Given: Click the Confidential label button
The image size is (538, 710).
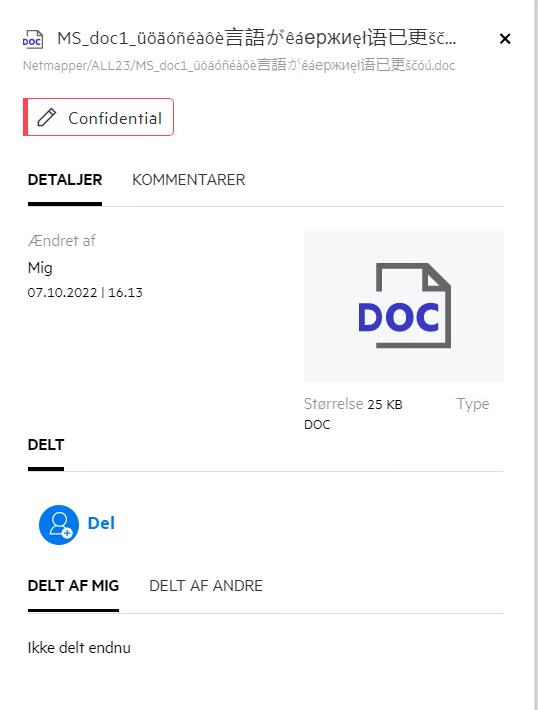Looking at the screenshot, I should click(x=99, y=117).
